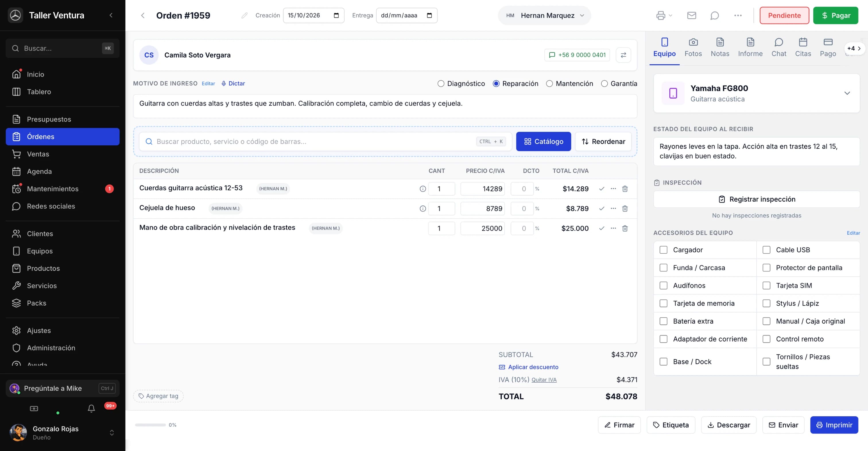Click the pencil edit icon beside Orden #1959
868x451 pixels.
pyautogui.click(x=244, y=16)
